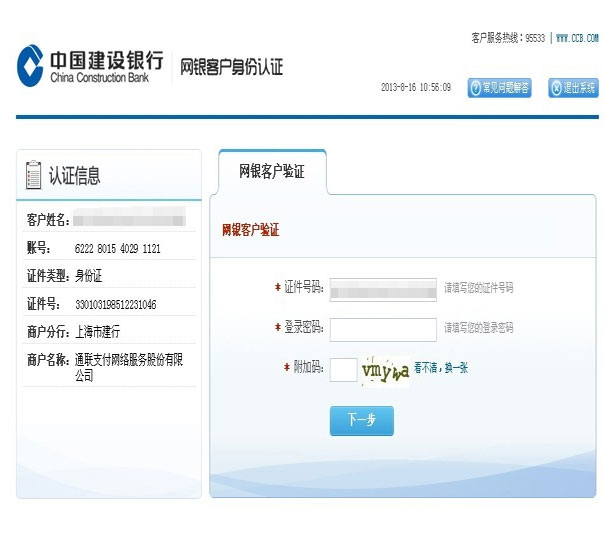Click the 网银客户身份认证 page title
The image size is (610, 560).
[231, 67]
